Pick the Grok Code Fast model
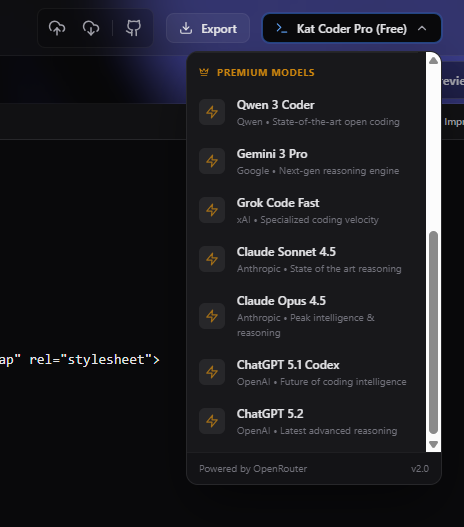Image resolution: width=464 pixels, height=527 pixels. tap(306, 210)
